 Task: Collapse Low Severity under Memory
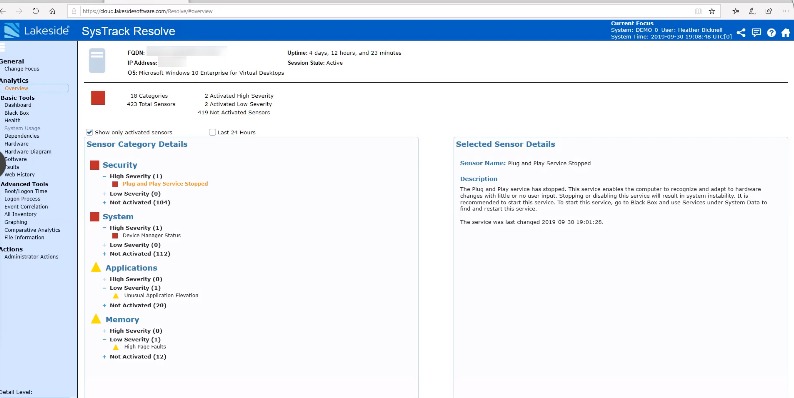click(104, 340)
